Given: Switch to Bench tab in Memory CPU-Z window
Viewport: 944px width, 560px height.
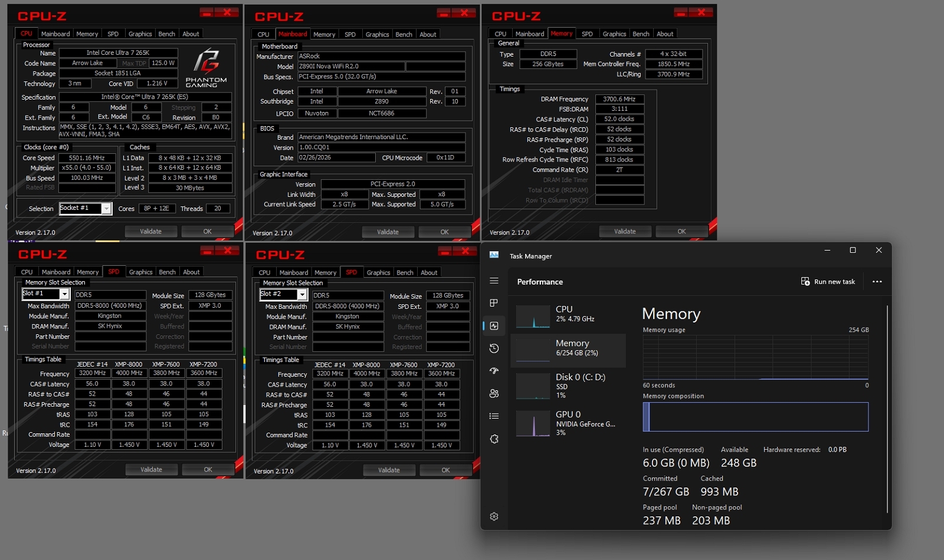Looking at the screenshot, I should point(641,34).
